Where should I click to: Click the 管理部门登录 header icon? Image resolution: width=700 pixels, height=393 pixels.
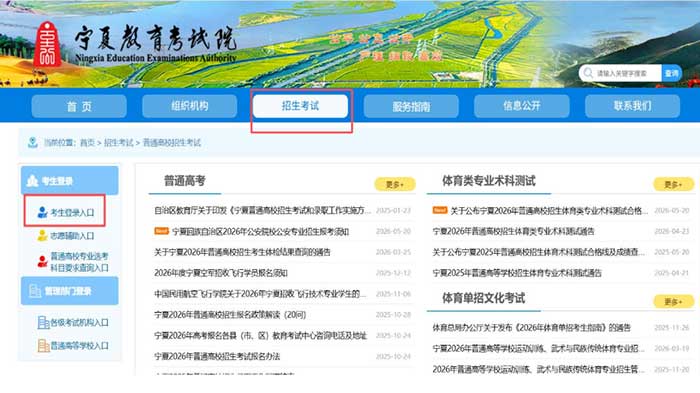[x=35, y=291]
